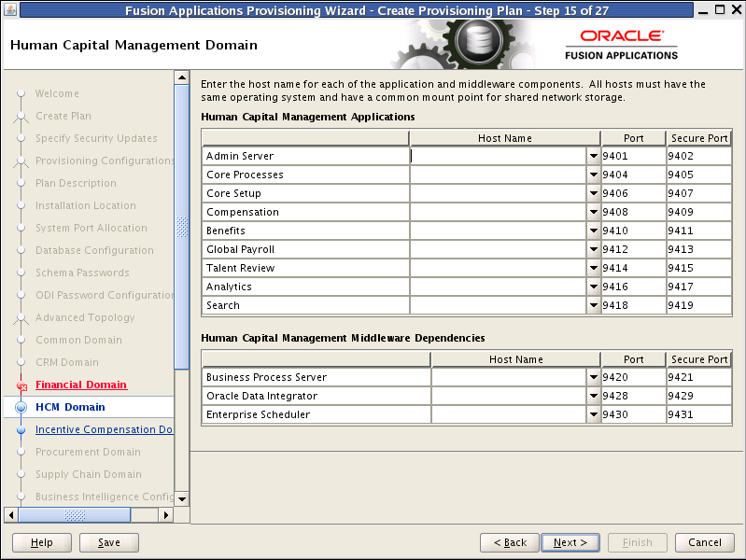Image resolution: width=746 pixels, height=560 pixels.
Task: Click the Database Configuration step label
Action: (94, 250)
